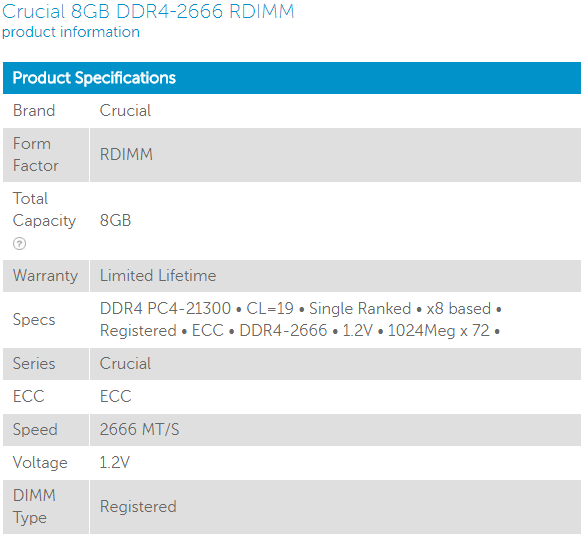Image resolution: width=584 pixels, height=536 pixels.
Task: Click the Specs row label
Action: point(34,320)
